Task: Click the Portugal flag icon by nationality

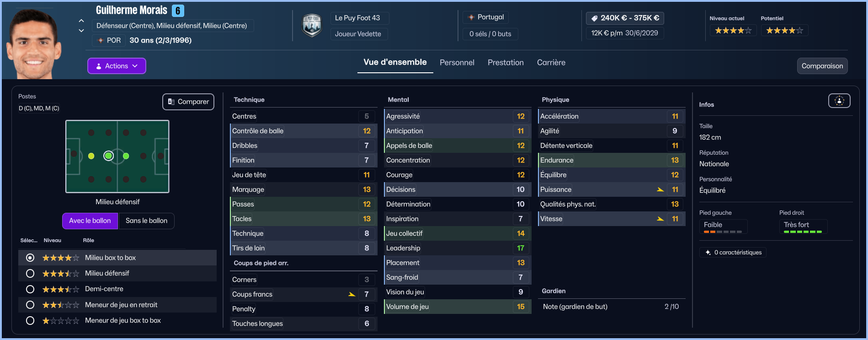Action: 471,17
